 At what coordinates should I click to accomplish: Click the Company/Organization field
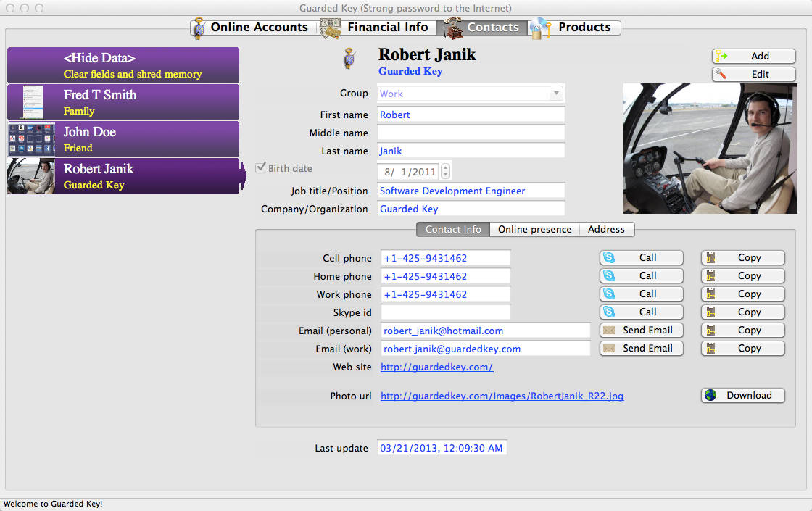click(x=471, y=209)
